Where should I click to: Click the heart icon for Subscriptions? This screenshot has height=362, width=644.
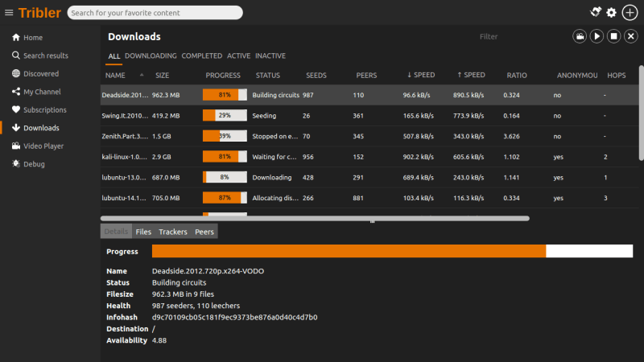pyautogui.click(x=16, y=109)
